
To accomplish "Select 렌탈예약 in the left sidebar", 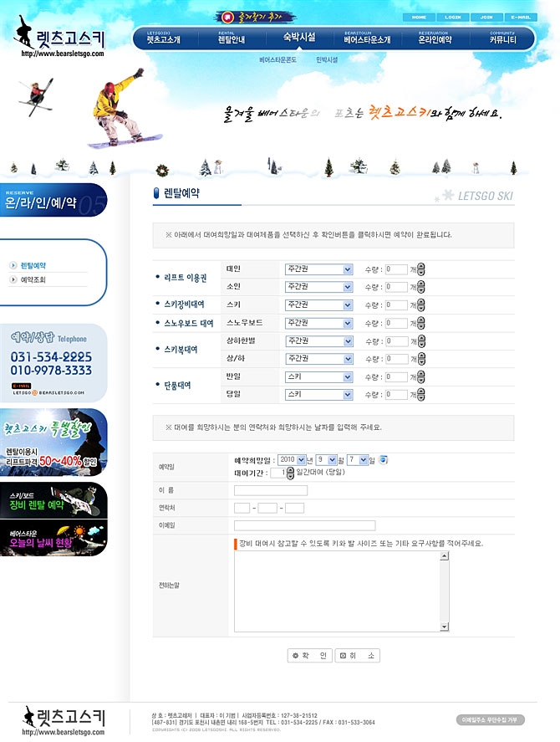I will 33,265.
